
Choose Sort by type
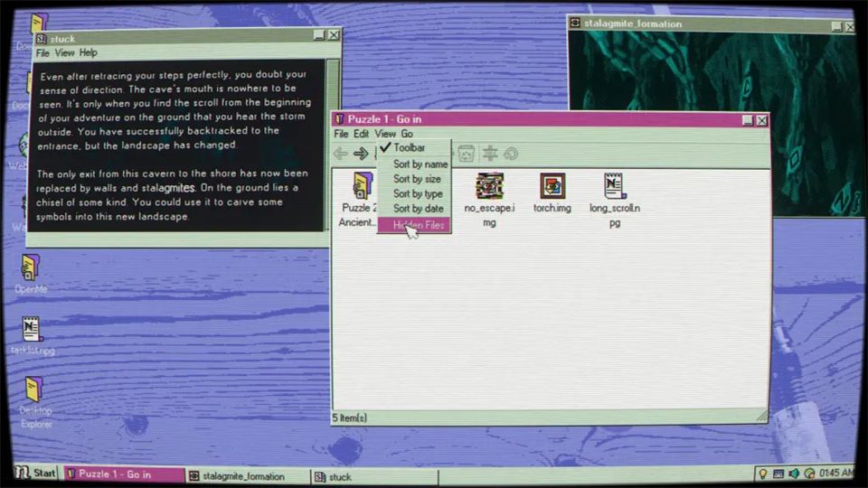(414, 193)
